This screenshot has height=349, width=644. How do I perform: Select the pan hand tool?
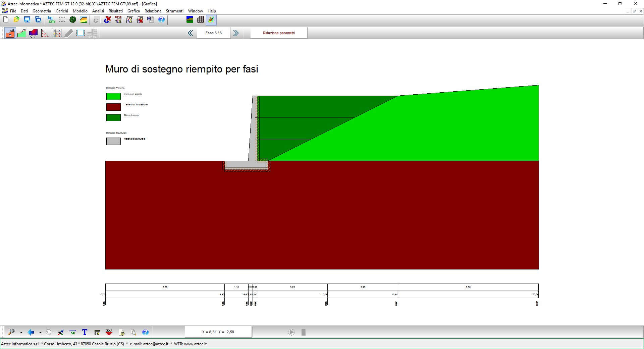tap(49, 332)
